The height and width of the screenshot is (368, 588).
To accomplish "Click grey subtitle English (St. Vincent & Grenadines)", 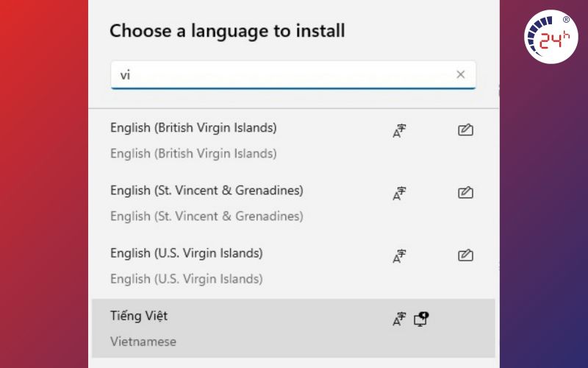I will (x=207, y=216).
